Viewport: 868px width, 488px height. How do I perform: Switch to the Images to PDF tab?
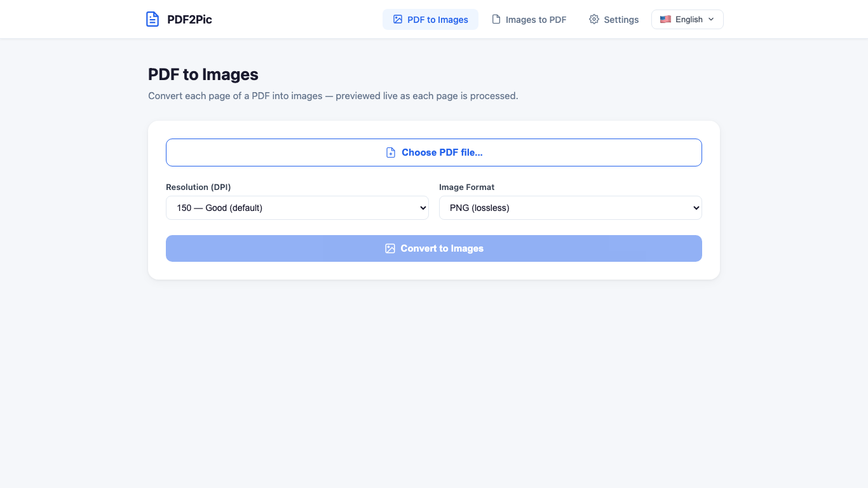coord(529,19)
